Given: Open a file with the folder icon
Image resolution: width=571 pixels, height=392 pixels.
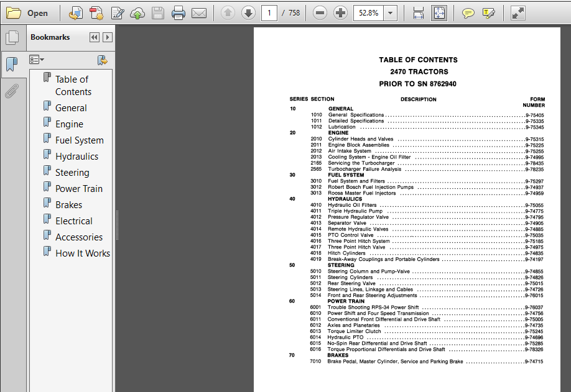Looking at the screenshot, I should pos(14,13).
